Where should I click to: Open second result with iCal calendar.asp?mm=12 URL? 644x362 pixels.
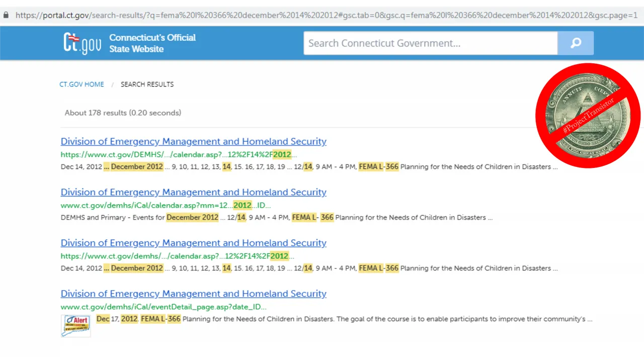(x=194, y=192)
